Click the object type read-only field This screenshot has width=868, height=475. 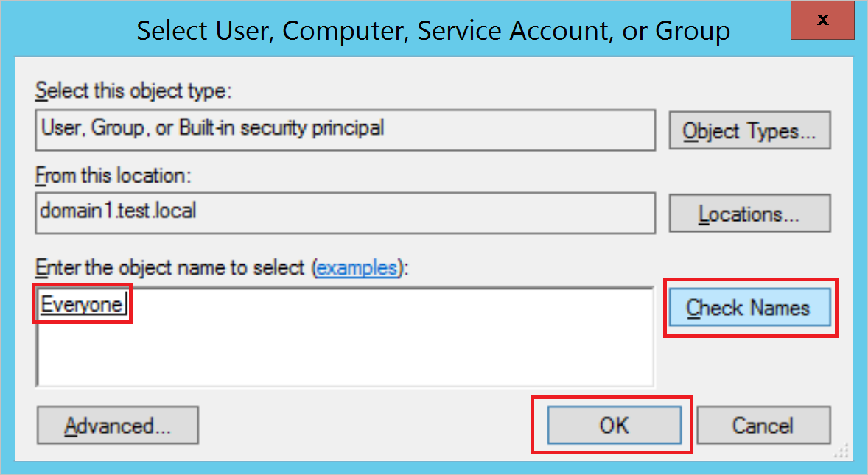[x=345, y=129]
